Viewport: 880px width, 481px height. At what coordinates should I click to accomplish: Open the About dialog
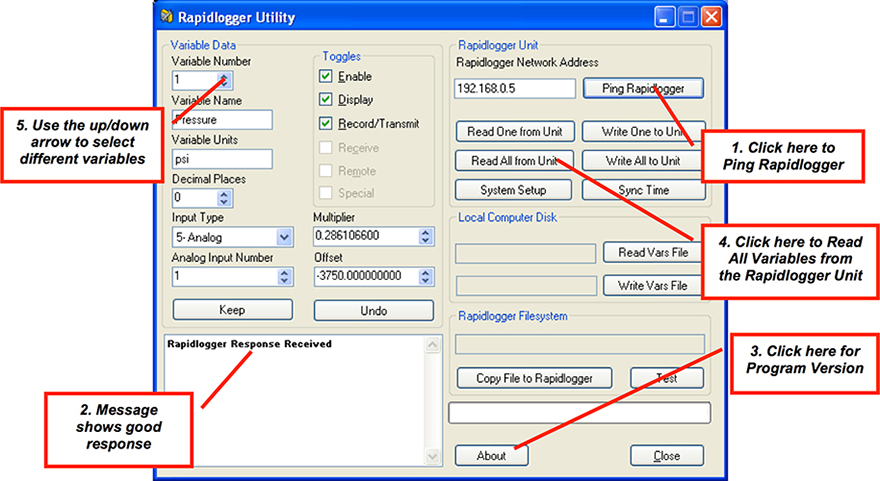tap(491, 456)
